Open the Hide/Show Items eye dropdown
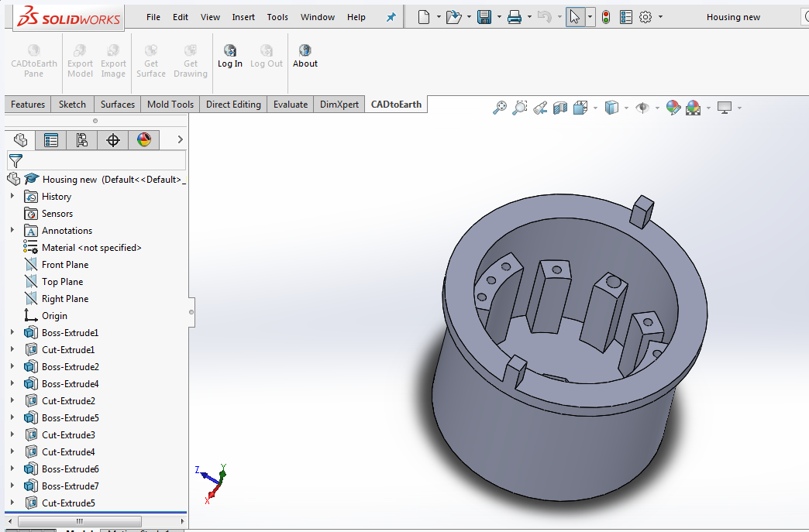The image size is (809, 532). (658, 108)
